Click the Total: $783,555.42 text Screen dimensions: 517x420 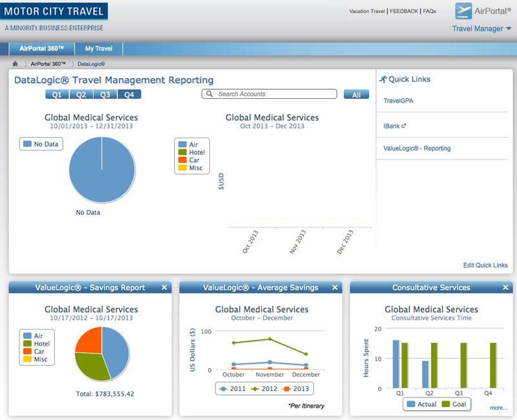coord(105,394)
